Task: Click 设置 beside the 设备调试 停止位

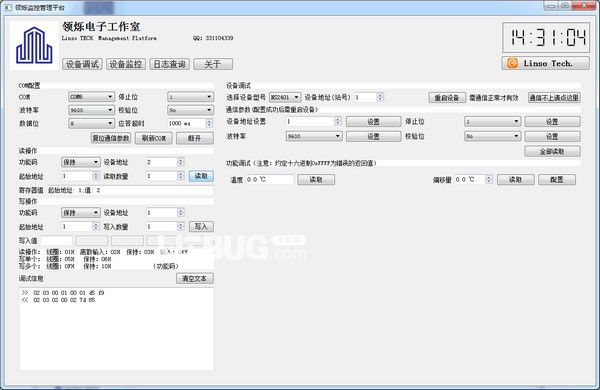Action: [x=552, y=122]
